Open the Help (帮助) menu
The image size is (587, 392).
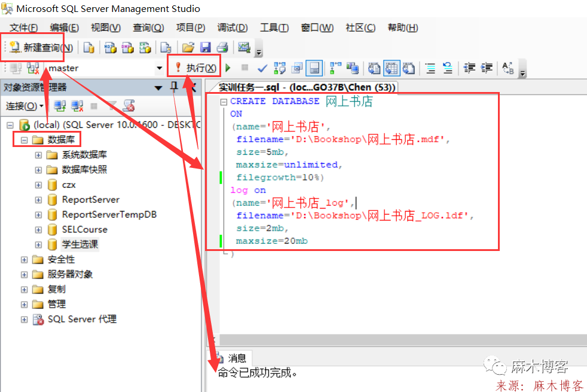click(403, 27)
